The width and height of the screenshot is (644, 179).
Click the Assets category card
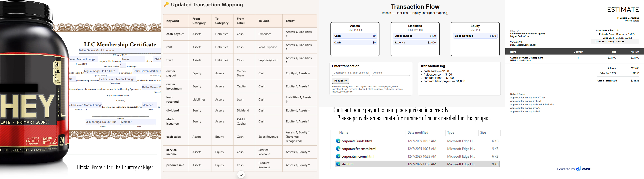coord(355,39)
